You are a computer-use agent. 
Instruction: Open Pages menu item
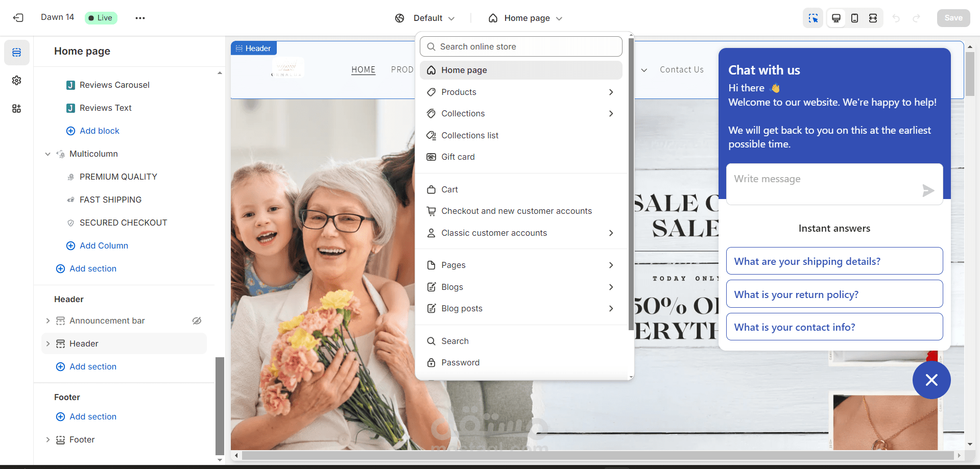tap(521, 265)
